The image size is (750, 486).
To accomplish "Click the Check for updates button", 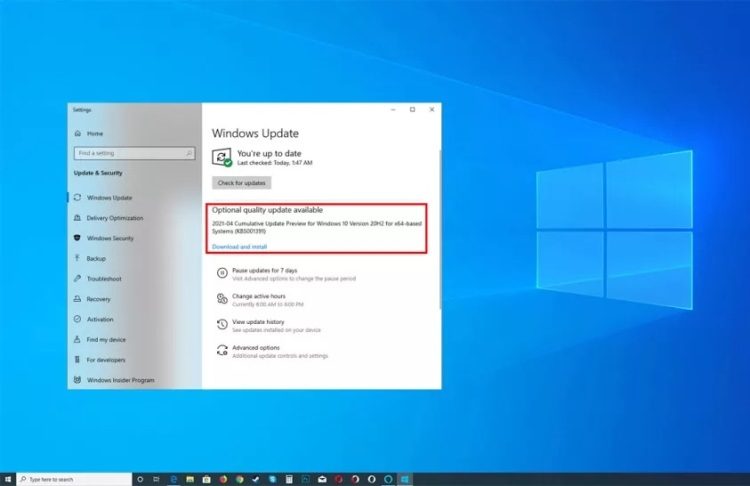I will coord(241,183).
